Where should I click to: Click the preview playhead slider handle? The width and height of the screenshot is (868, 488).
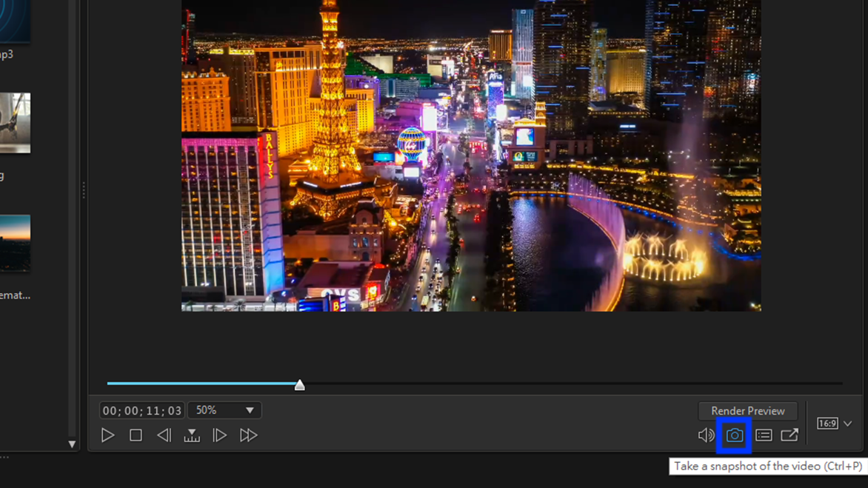coord(299,384)
